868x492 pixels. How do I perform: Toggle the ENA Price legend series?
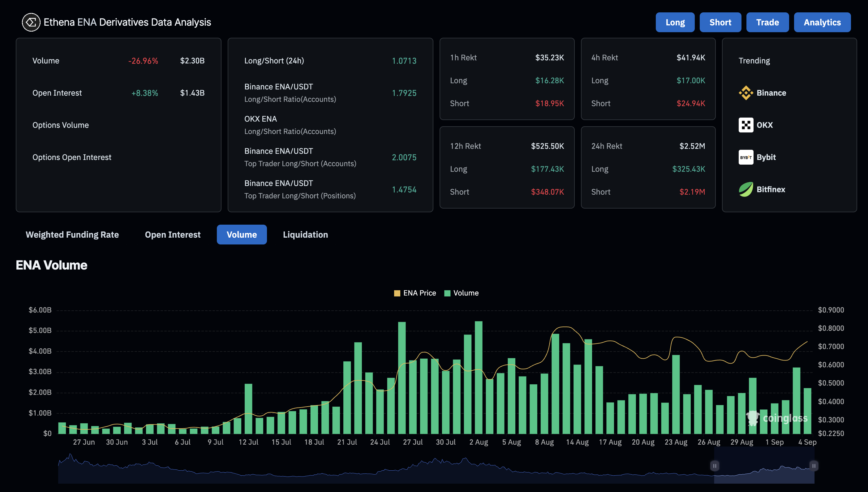pos(415,293)
